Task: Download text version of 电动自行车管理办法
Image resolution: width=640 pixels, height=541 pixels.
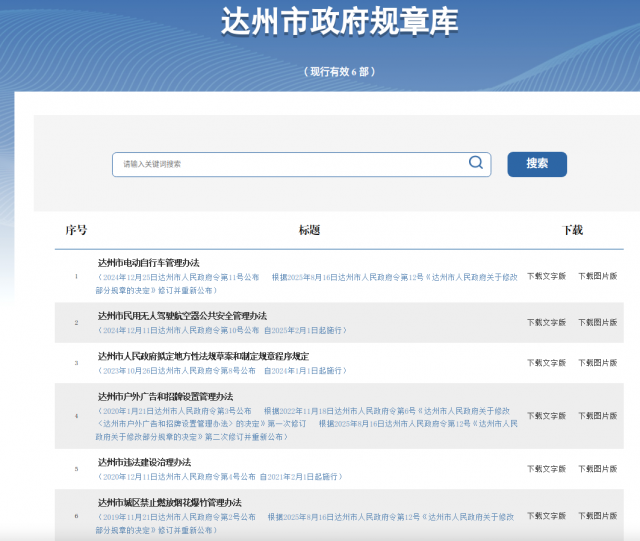Action: pyautogui.click(x=546, y=276)
